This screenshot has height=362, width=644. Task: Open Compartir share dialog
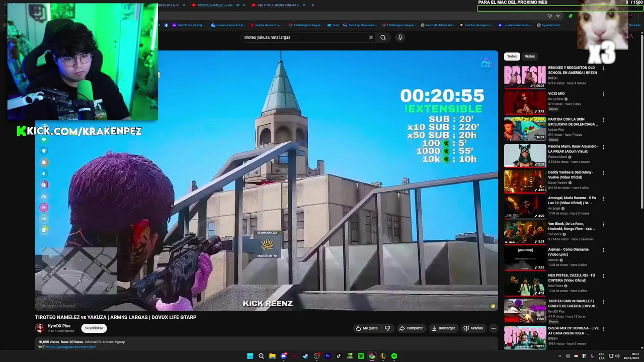pyautogui.click(x=411, y=328)
